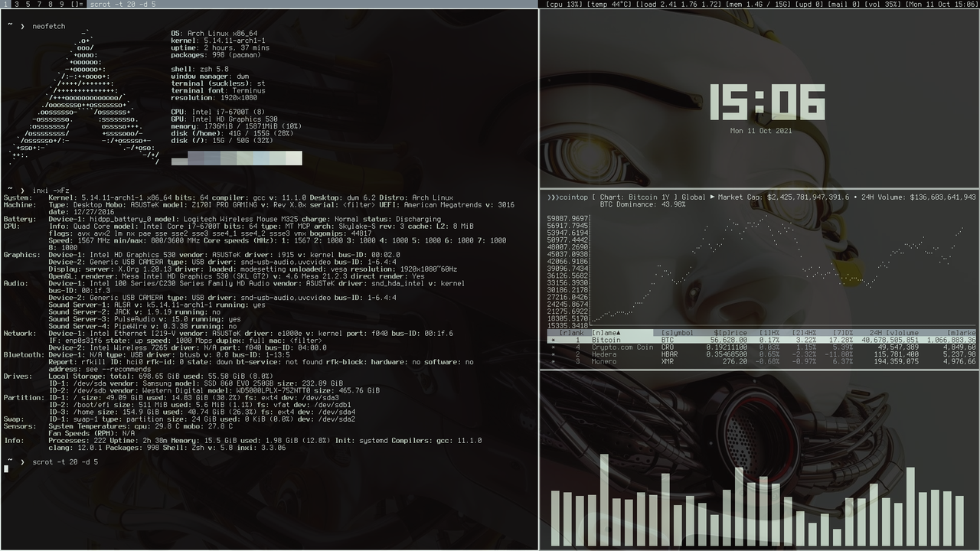Click the vol 35% status block
The image size is (980, 551).
pyautogui.click(x=884, y=5)
